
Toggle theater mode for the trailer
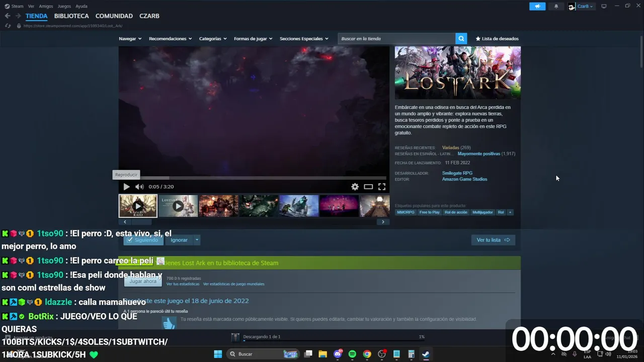(368, 187)
